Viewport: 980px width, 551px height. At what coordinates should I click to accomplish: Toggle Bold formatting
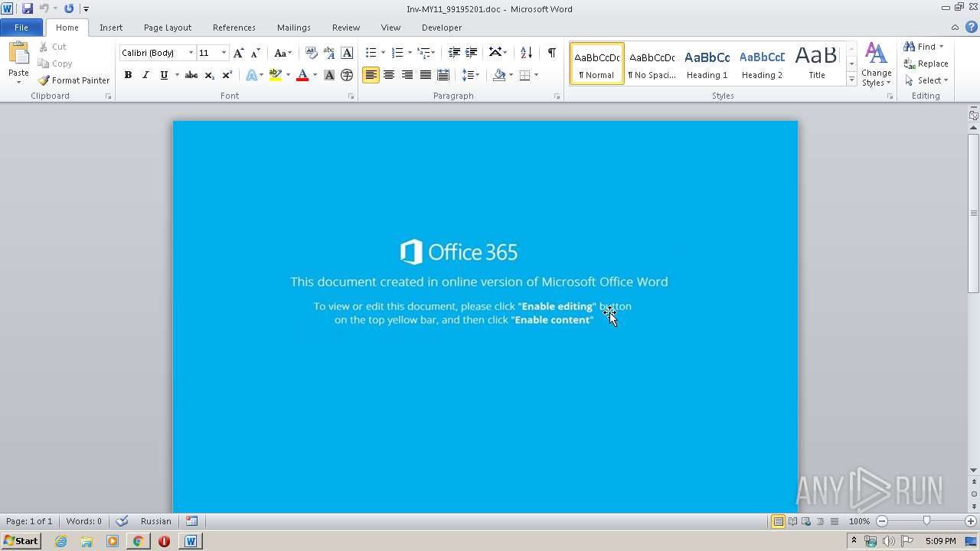pos(128,75)
